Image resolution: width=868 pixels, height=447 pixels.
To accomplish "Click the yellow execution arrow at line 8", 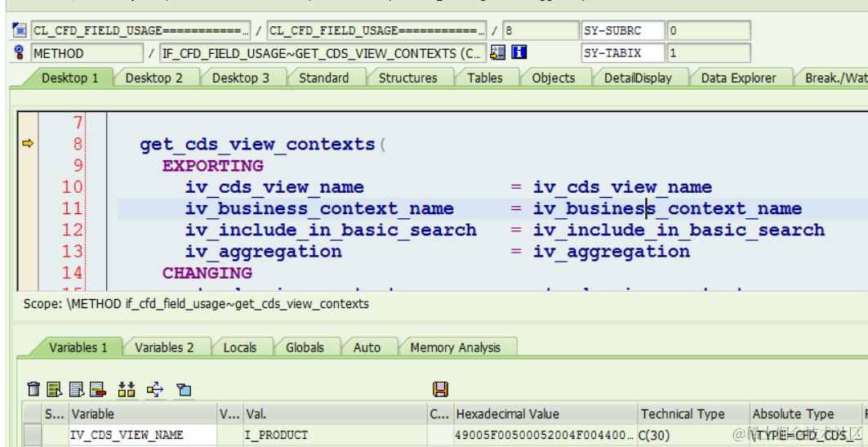I will (x=28, y=144).
